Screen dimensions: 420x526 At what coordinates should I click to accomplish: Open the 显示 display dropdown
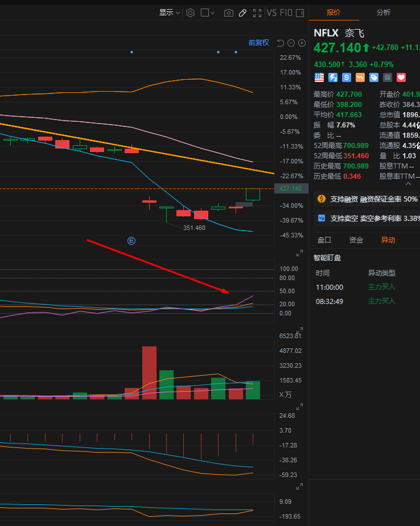[x=170, y=13]
